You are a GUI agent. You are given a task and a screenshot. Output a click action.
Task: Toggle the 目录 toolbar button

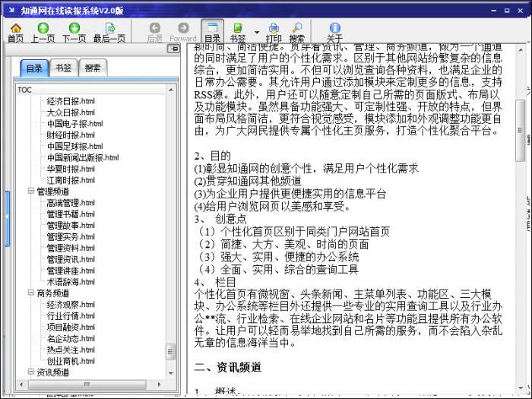[x=212, y=32]
